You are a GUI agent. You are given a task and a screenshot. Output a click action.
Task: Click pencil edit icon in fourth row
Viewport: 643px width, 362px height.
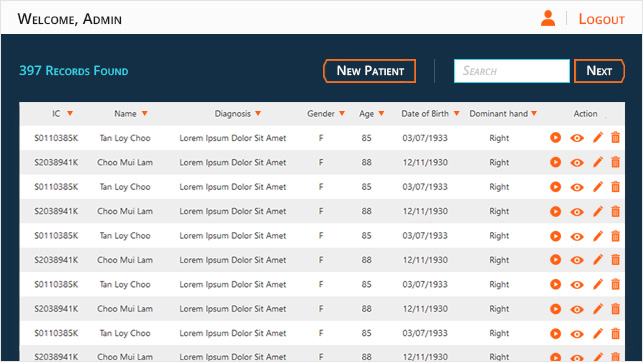598,211
